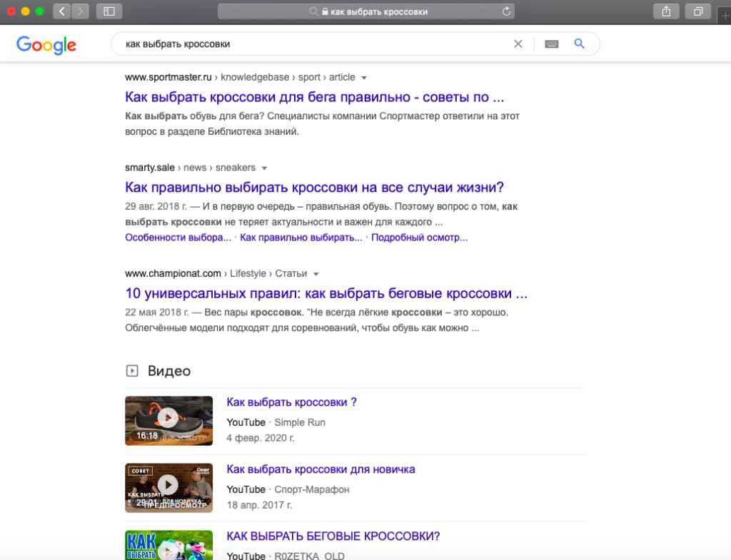Click the date '18 апр. 2017 г.'

(x=259, y=505)
